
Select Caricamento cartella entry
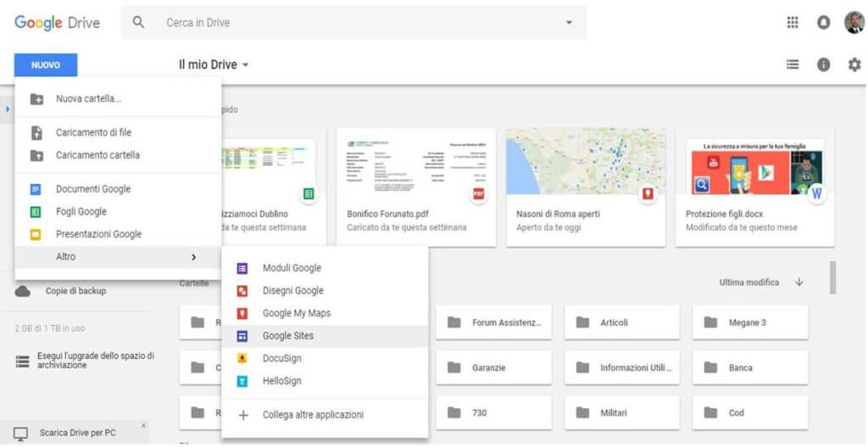click(118, 156)
